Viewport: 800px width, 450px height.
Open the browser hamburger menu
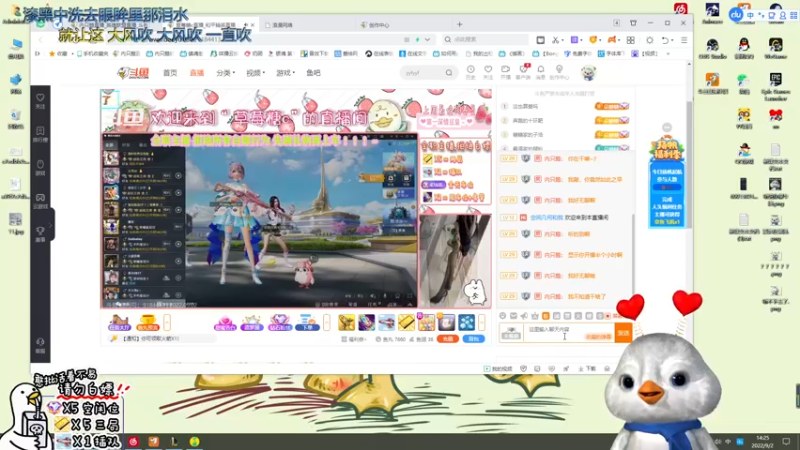(684, 40)
